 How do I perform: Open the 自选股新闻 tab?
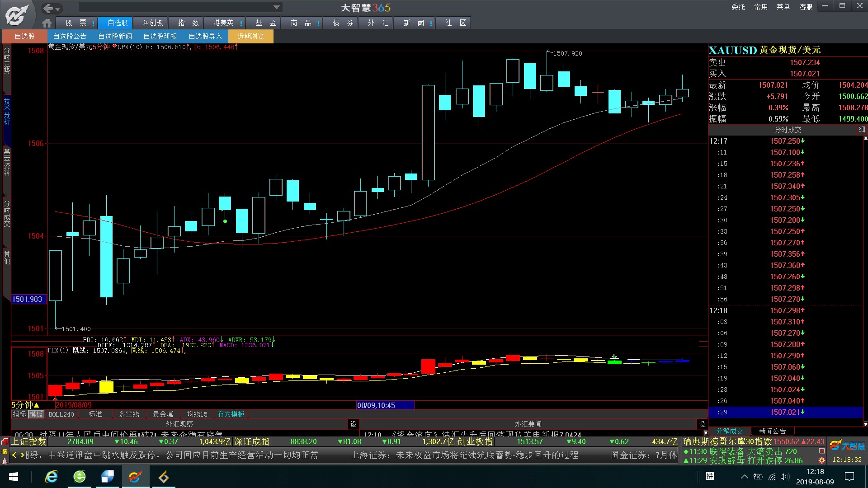(115, 36)
